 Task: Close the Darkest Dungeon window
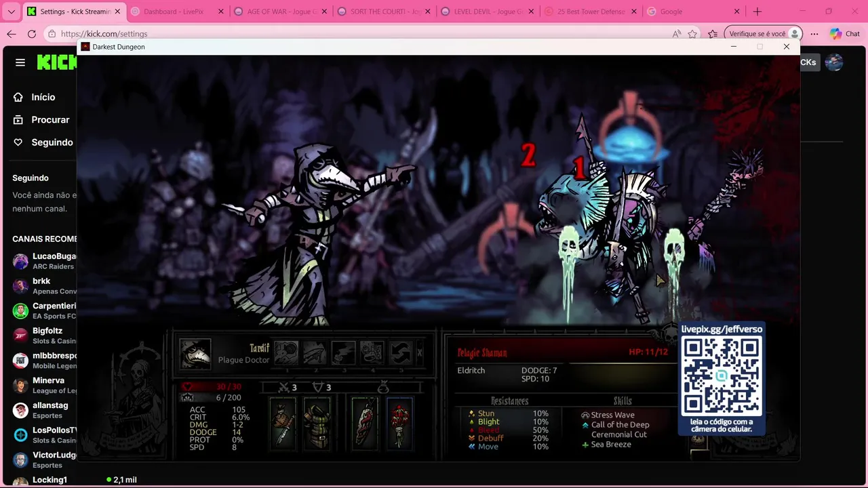pyautogui.click(x=787, y=47)
